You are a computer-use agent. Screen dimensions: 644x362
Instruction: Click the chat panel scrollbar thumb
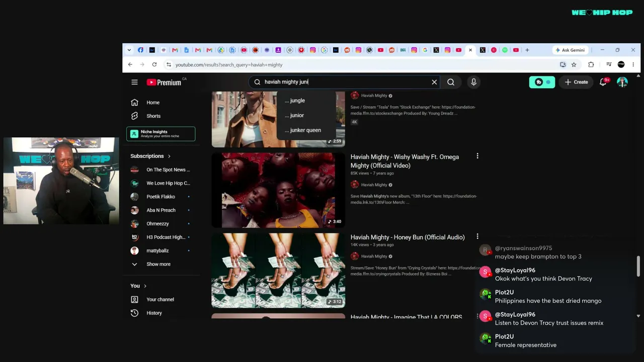pyautogui.click(x=638, y=266)
